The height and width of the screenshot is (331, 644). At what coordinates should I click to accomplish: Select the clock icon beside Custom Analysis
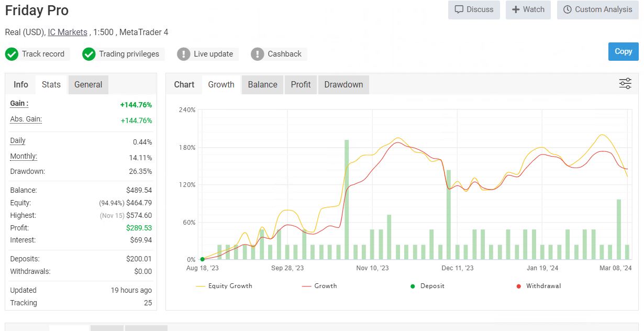(x=567, y=9)
